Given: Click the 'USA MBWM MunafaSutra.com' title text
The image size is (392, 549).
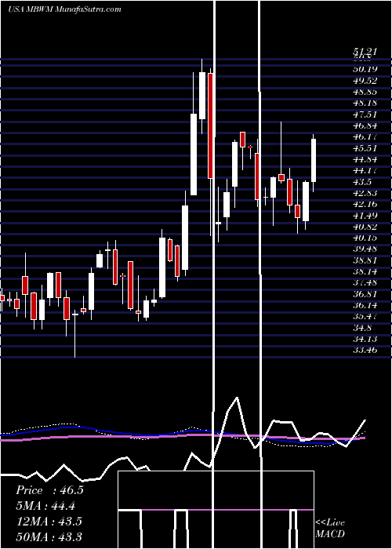Looking at the screenshot, I should 64,9.
